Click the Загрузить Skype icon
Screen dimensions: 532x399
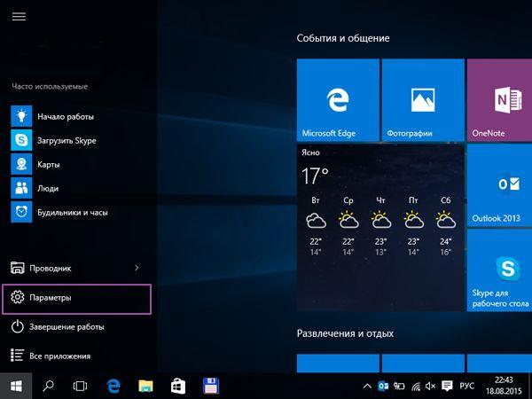21,140
